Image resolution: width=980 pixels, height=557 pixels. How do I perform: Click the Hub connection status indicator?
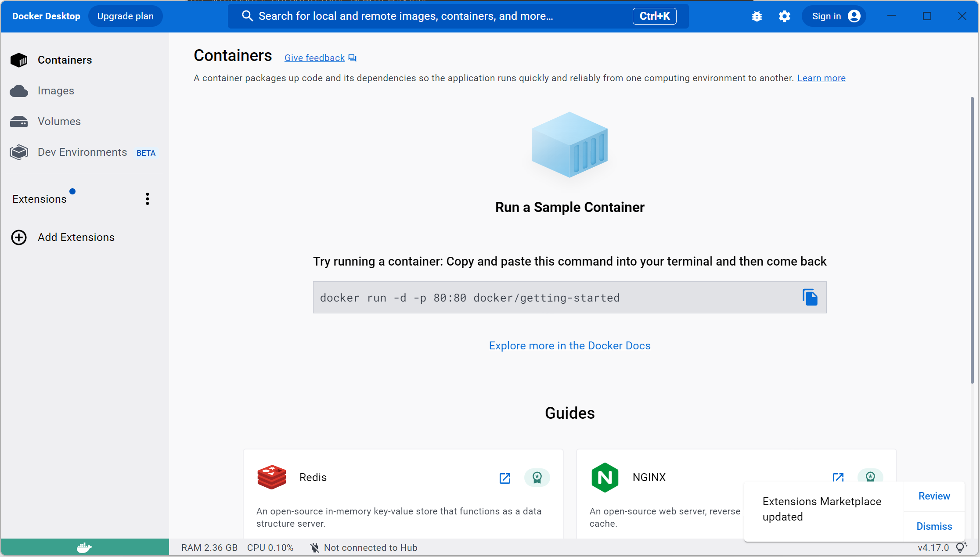(364, 547)
